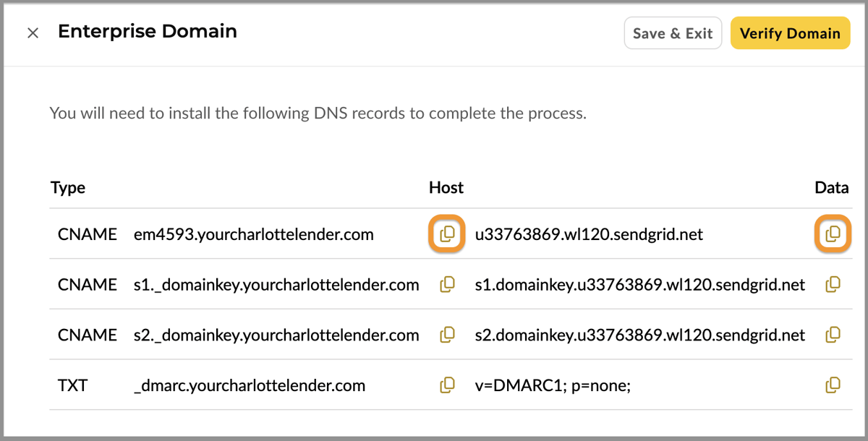Viewport: 868px width, 441px height.
Task: Select Save & Exit
Action: [x=673, y=33]
